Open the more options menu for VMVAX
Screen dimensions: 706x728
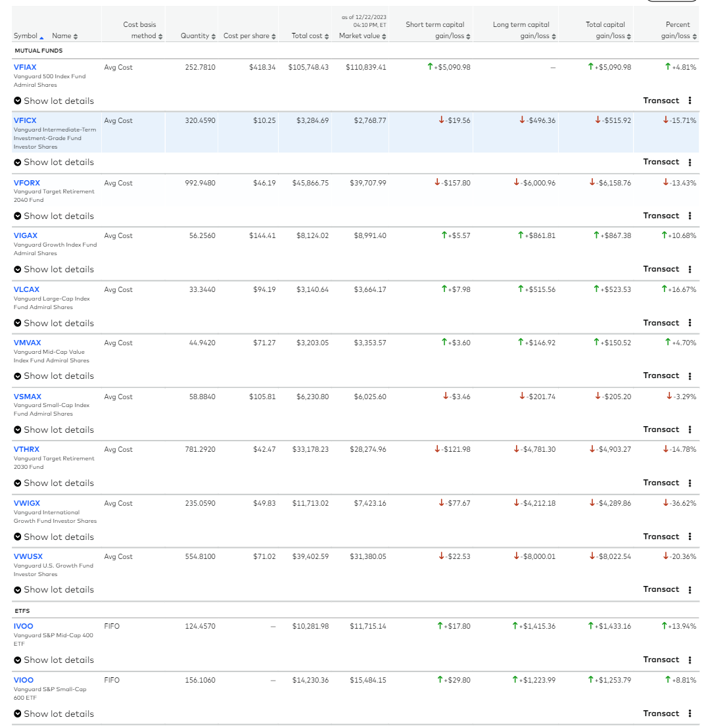(x=690, y=376)
